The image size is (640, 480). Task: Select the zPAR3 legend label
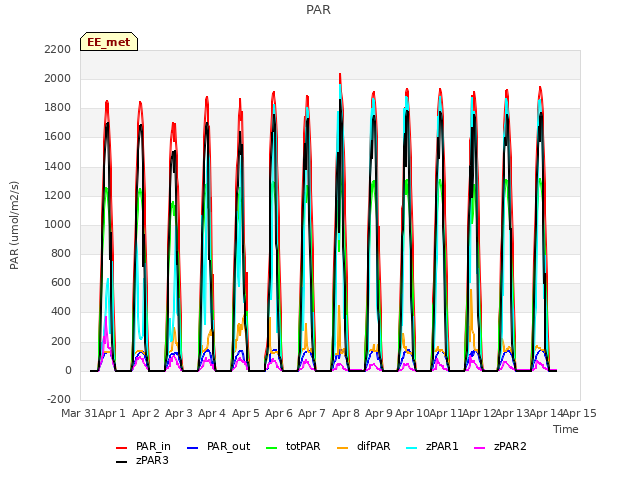pos(152,460)
